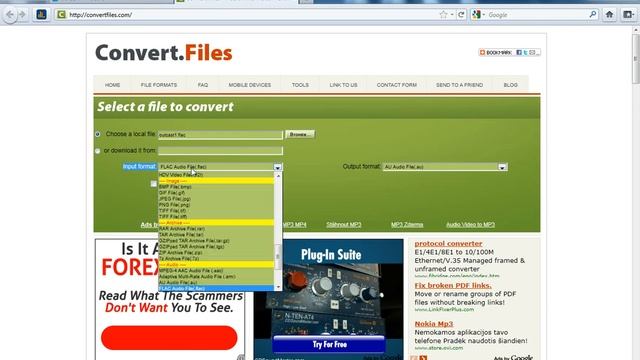Click the magnifier icon in the search box
The width and height of the screenshot is (640, 360).
[593, 15]
